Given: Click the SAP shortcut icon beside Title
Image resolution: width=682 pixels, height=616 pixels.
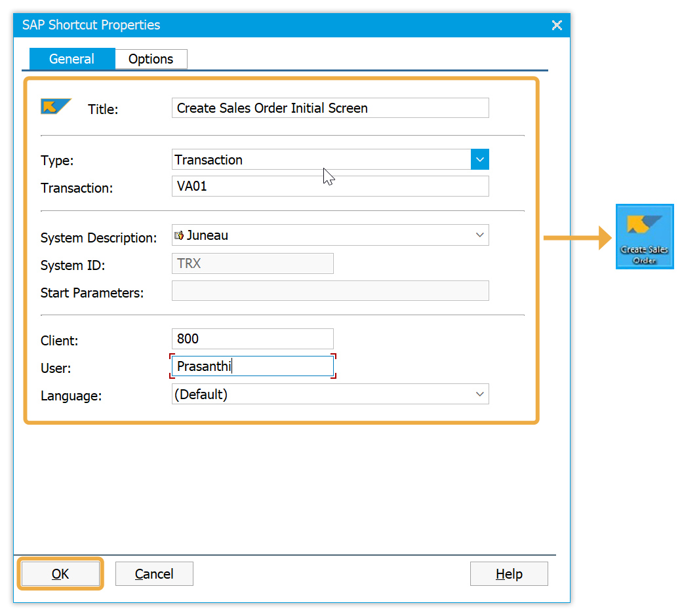Looking at the screenshot, I should tap(55, 106).
